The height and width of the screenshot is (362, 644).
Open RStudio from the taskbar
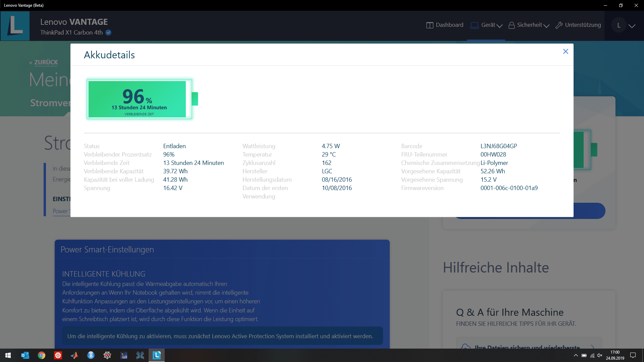click(91, 355)
